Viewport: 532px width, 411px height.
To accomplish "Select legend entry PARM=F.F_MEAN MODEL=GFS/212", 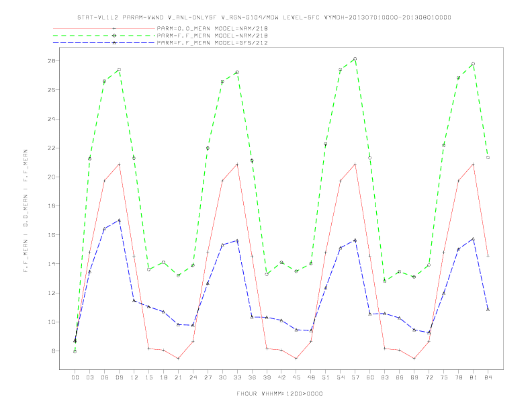I will pos(212,43).
